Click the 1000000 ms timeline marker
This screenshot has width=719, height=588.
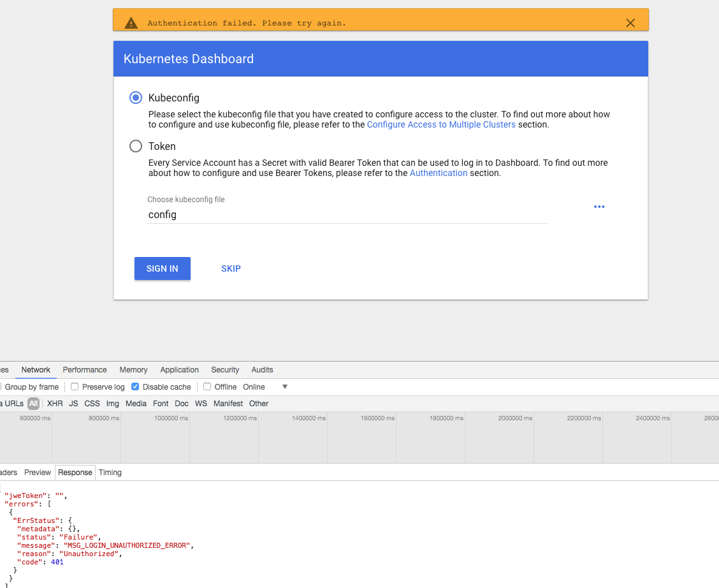tap(171, 418)
